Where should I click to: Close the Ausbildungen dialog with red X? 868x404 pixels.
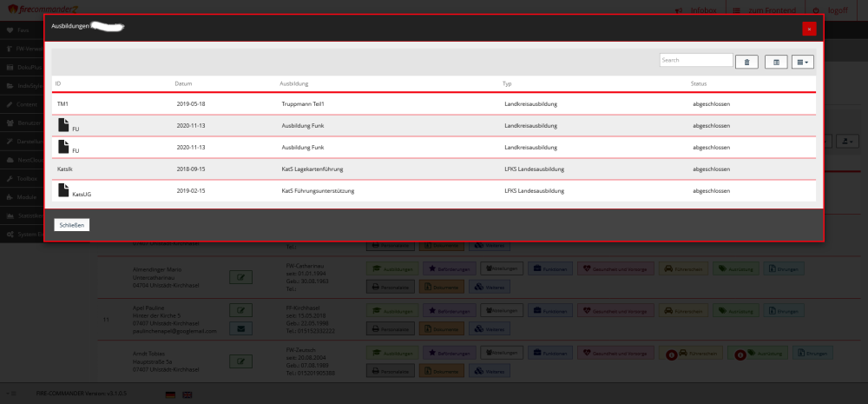(x=809, y=29)
